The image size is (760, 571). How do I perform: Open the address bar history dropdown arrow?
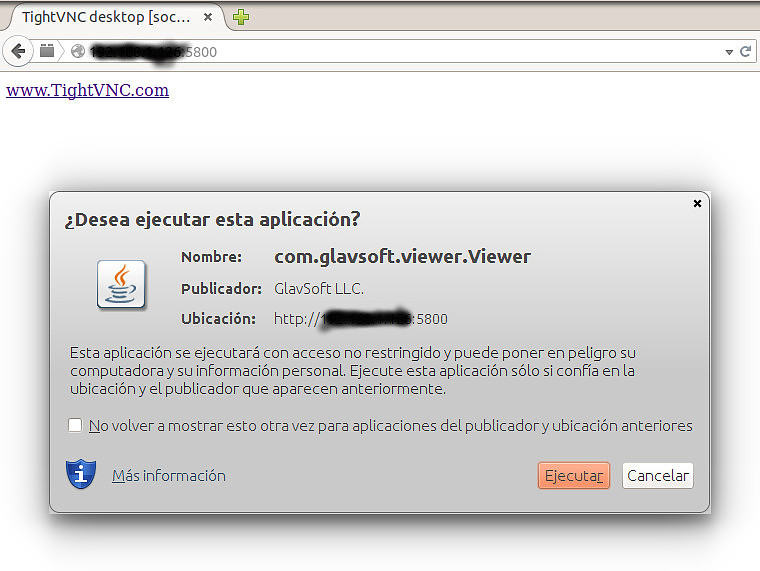pyautogui.click(x=729, y=52)
